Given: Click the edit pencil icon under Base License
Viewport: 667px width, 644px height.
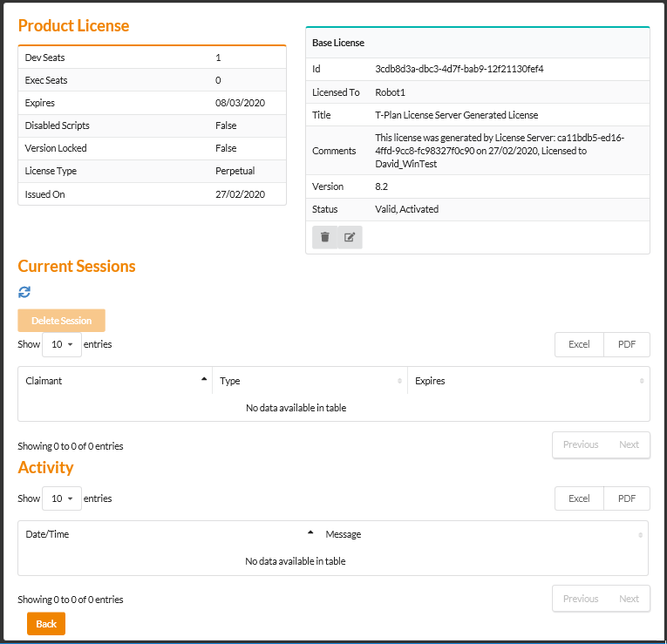Looking at the screenshot, I should pos(350,237).
